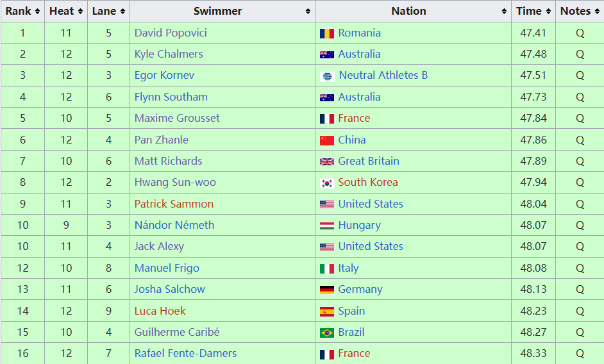Click the Romania flag icon
Screen dimensions: 604x364
[x=326, y=33]
